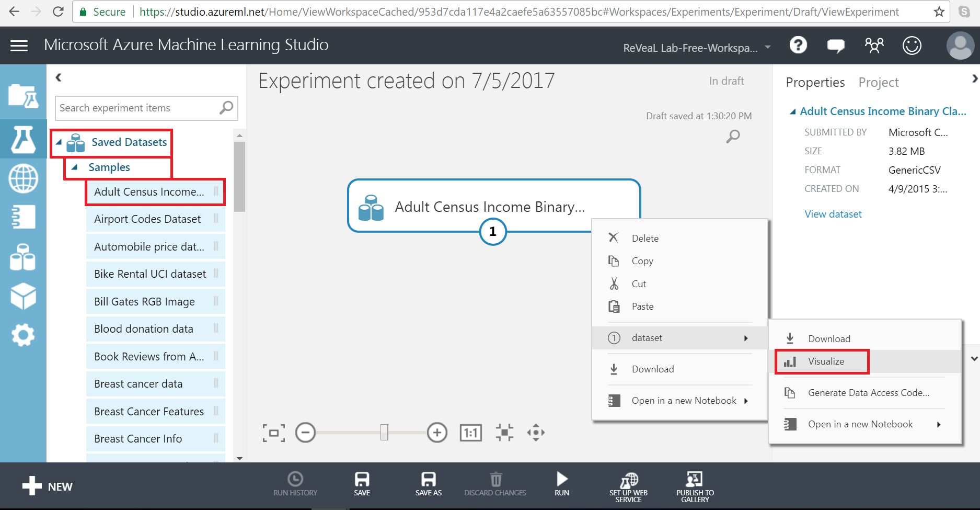The image size is (980, 510).
Task: Collapse the Adult Census Income properties section
Action: pos(792,111)
